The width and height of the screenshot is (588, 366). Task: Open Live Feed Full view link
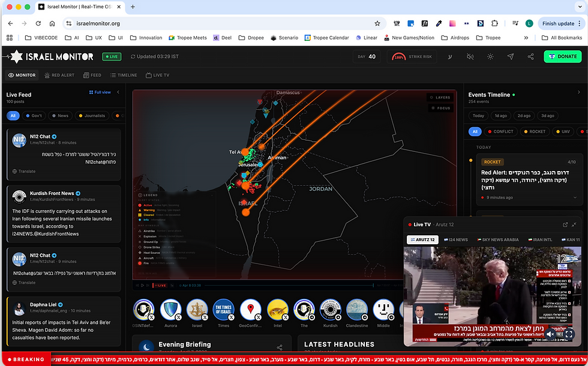click(x=100, y=92)
